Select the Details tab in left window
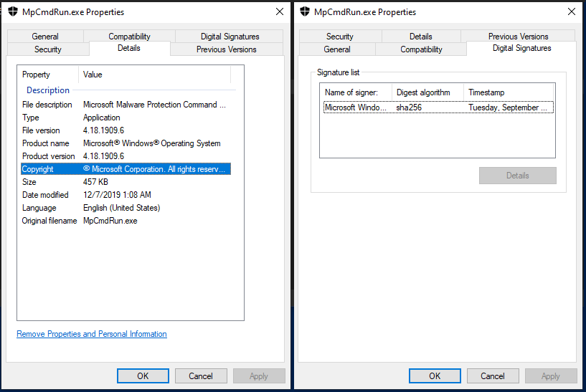Image resolution: width=586 pixels, height=392 pixels. click(x=129, y=48)
